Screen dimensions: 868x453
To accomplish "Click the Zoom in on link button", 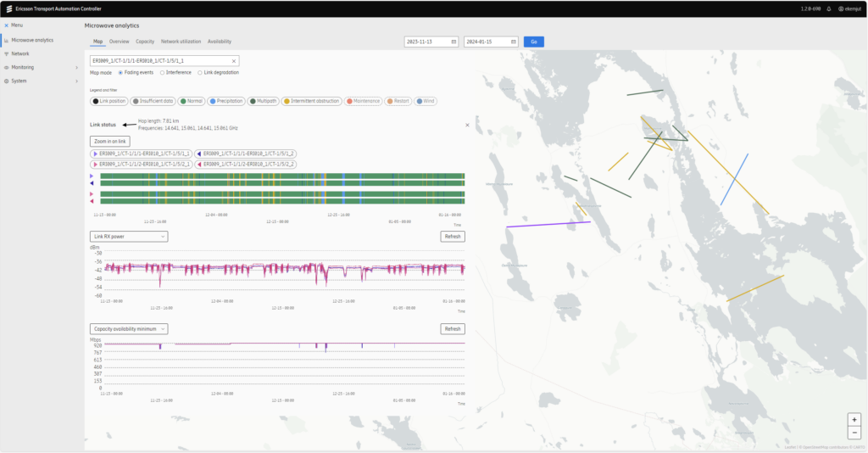I will point(109,141).
